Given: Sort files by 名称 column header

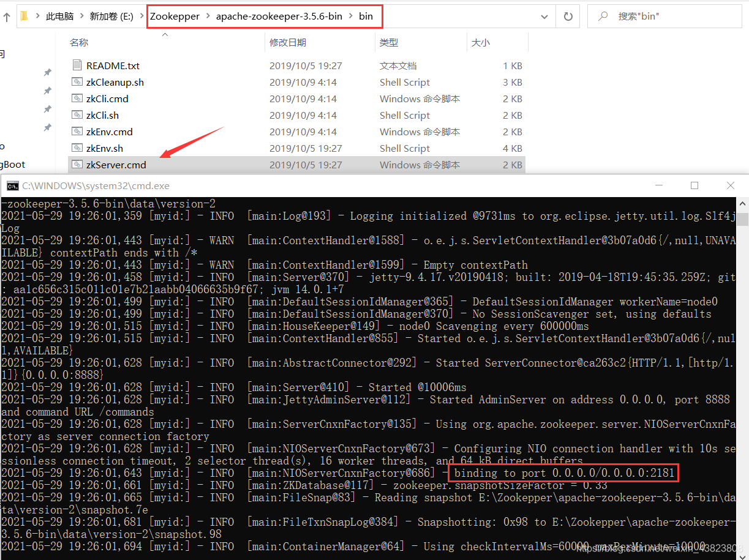Looking at the screenshot, I should (78, 42).
